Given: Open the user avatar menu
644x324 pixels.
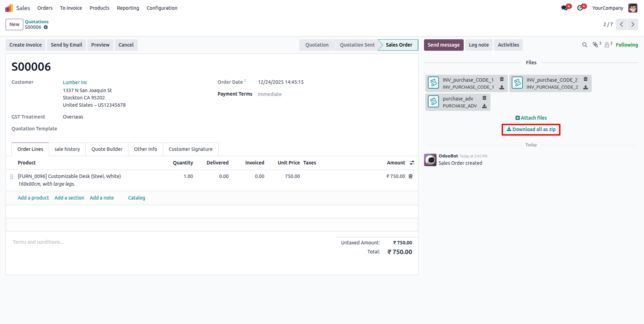Looking at the screenshot, I should [633, 8].
